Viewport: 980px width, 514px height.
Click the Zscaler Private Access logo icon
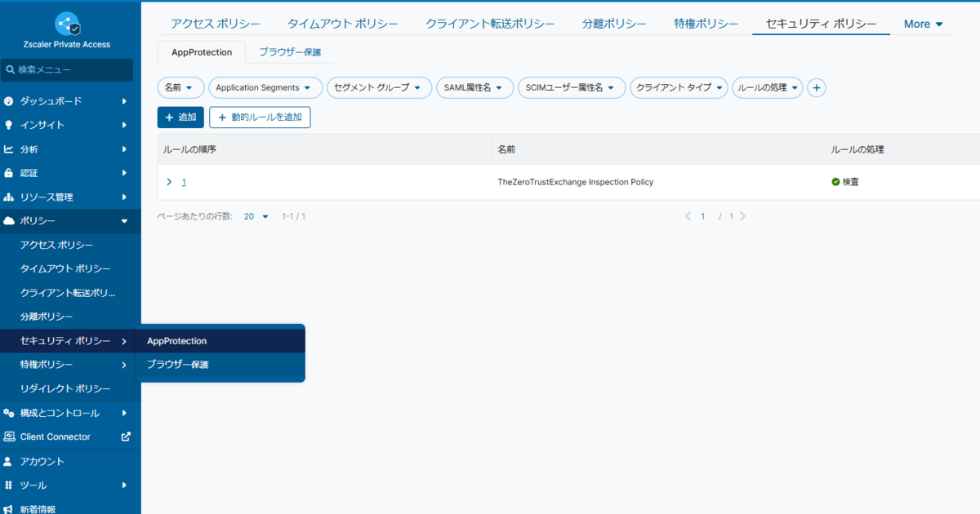(x=68, y=24)
